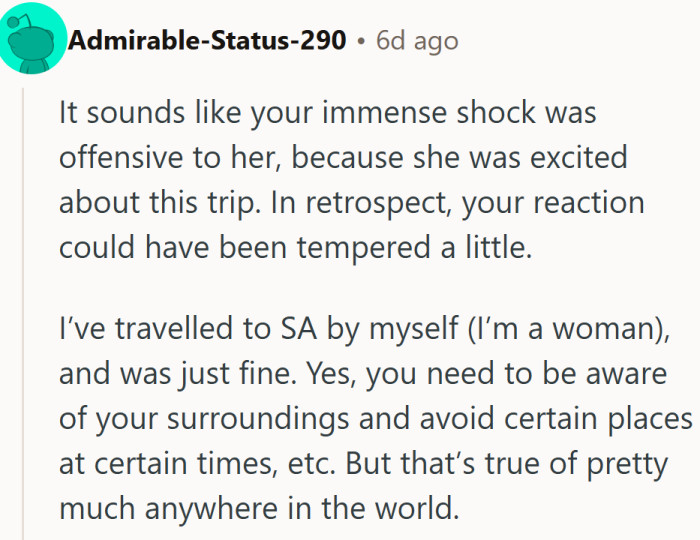This screenshot has width=700, height=540.
Task: Click the "6d ago" comment timestamp
Action: (x=416, y=41)
